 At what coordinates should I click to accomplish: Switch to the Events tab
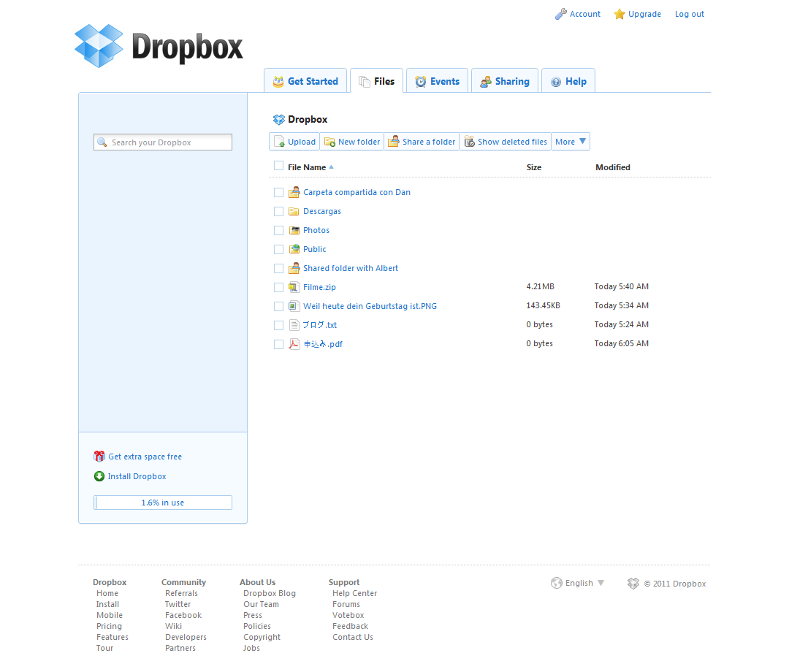tap(437, 81)
